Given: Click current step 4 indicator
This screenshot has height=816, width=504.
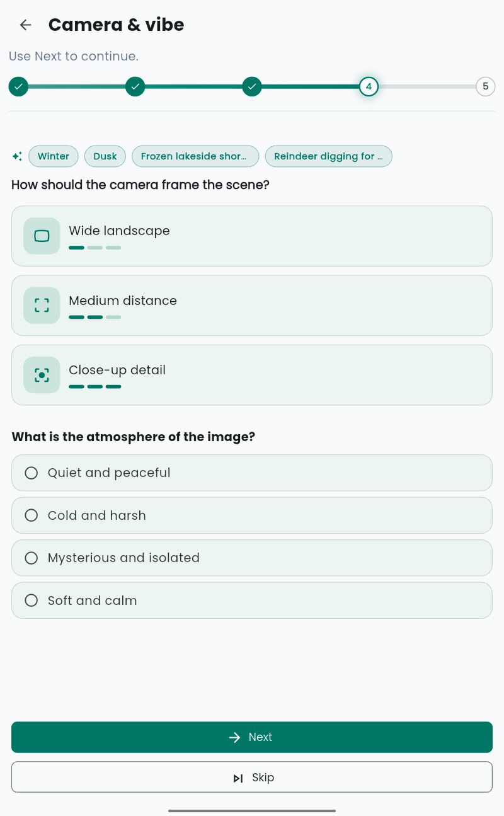Looking at the screenshot, I should point(369,86).
